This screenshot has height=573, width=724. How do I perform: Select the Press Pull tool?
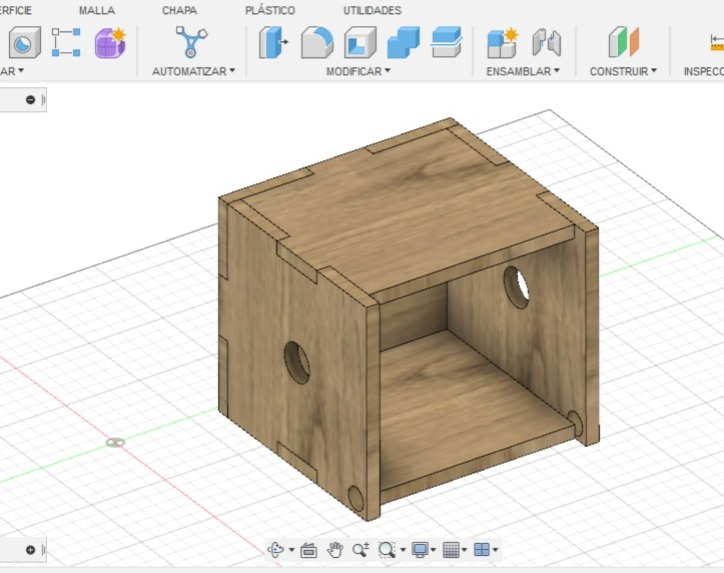pos(273,42)
